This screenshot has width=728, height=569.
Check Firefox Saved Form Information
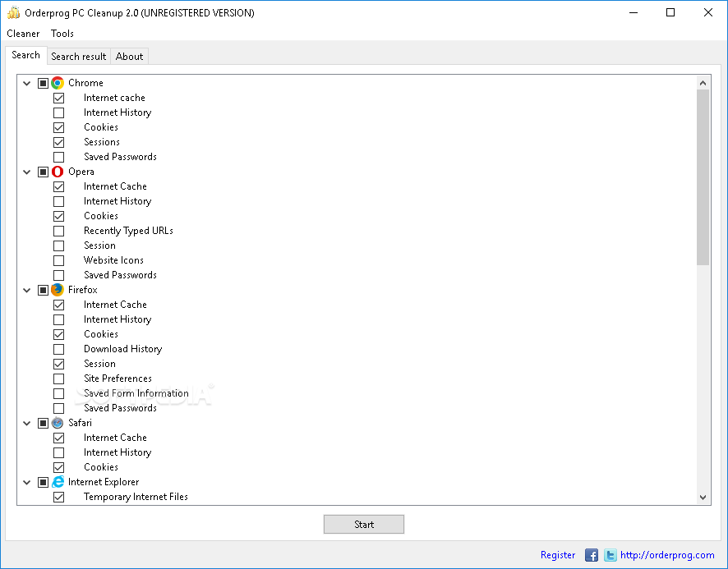pyautogui.click(x=58, y=393)
